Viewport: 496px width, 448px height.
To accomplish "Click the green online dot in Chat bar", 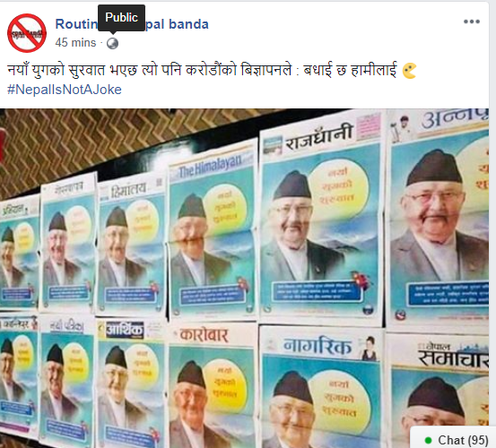I will (429, 440).
